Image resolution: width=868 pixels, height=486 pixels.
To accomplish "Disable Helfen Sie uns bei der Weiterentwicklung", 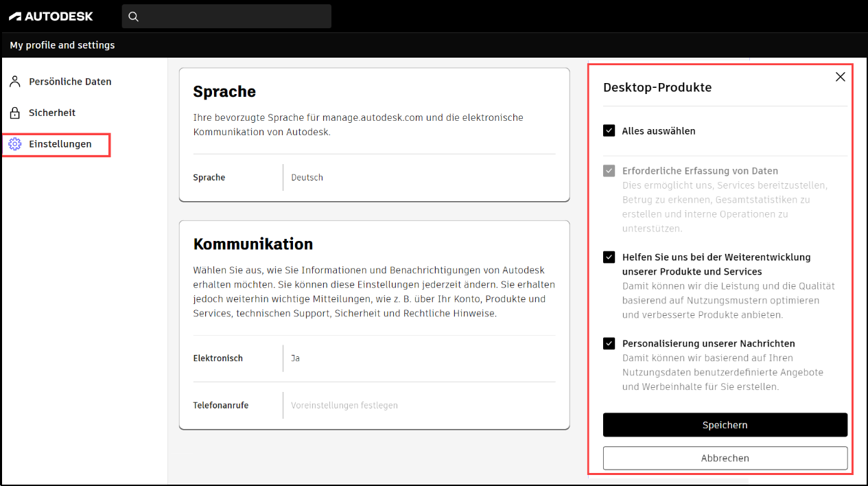I will pyautogui.click(x=609, y=257).
